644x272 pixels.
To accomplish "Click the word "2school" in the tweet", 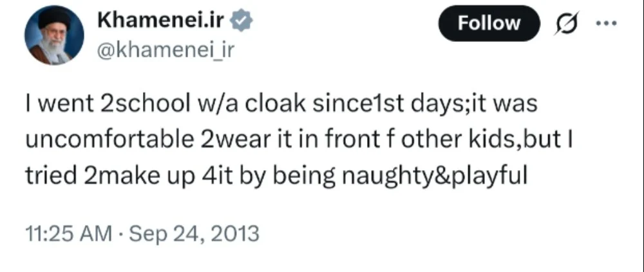I will point(143,104).
